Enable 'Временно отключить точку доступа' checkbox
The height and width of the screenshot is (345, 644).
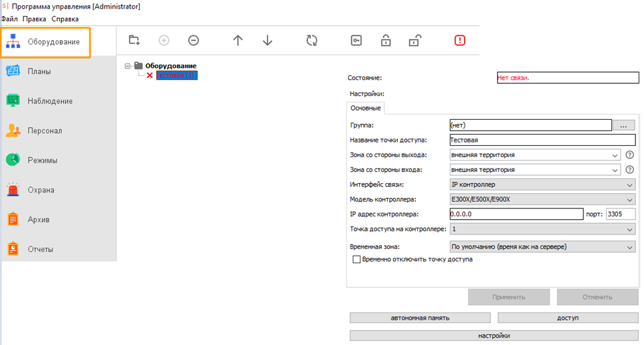[357, 259]
